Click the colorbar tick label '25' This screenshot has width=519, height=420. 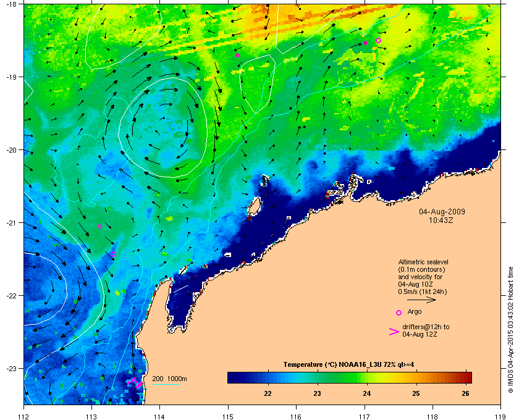tap(416, 393)
